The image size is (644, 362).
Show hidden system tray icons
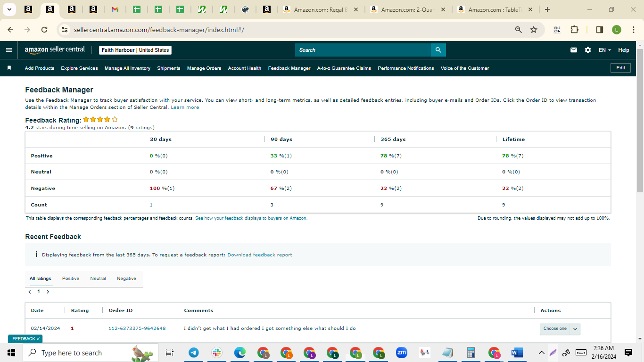coord(542,353)
